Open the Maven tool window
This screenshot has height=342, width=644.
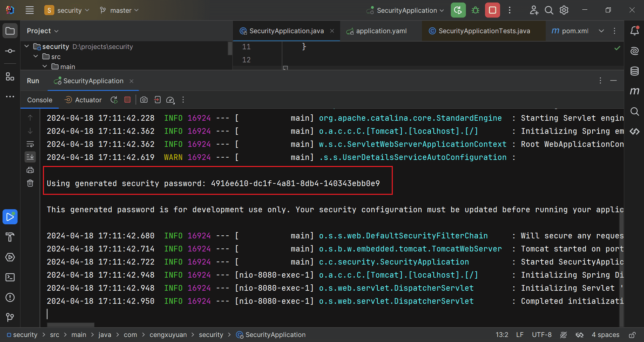point(634,91)
